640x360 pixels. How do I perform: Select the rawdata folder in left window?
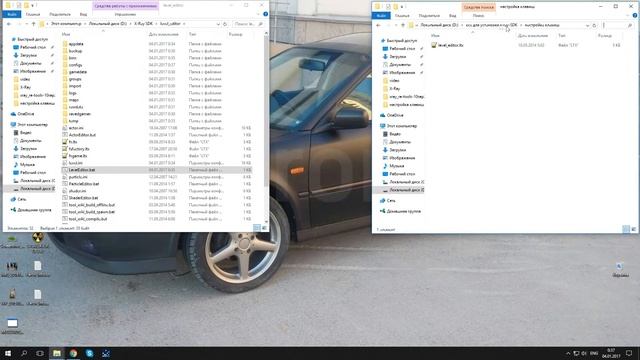tap(76, 107)
